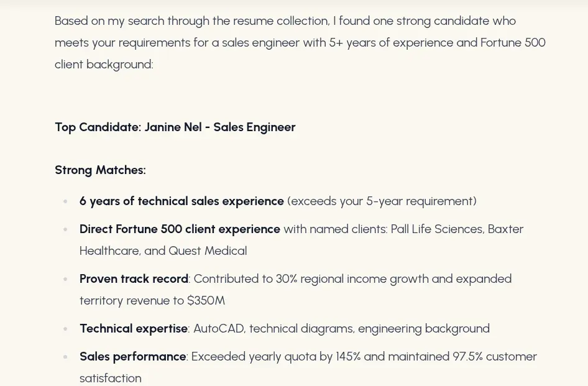Click the bullet dot beside 'Technical expertise'
588x386 pixels.
65,329
